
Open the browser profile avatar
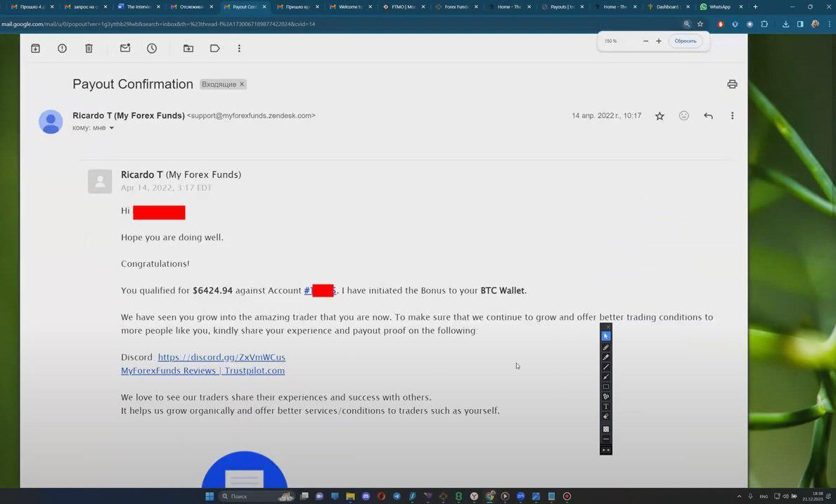(x=815, y=24)
